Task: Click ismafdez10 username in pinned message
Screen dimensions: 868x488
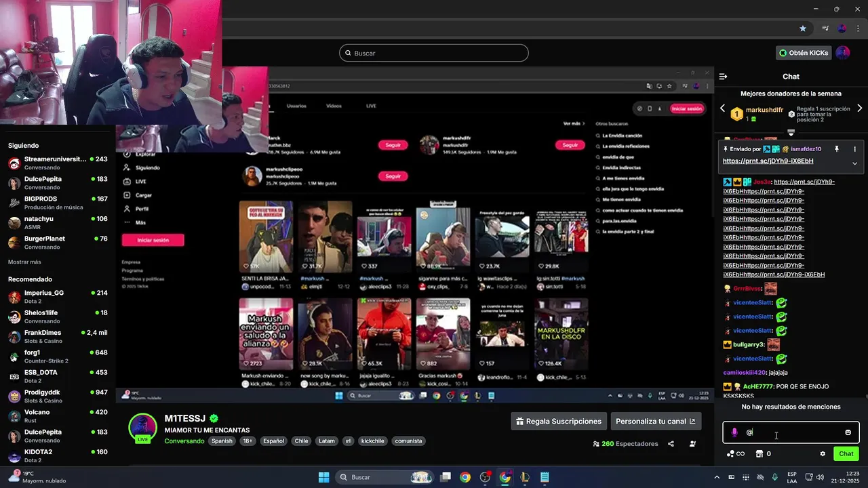Action: (806, 149)
